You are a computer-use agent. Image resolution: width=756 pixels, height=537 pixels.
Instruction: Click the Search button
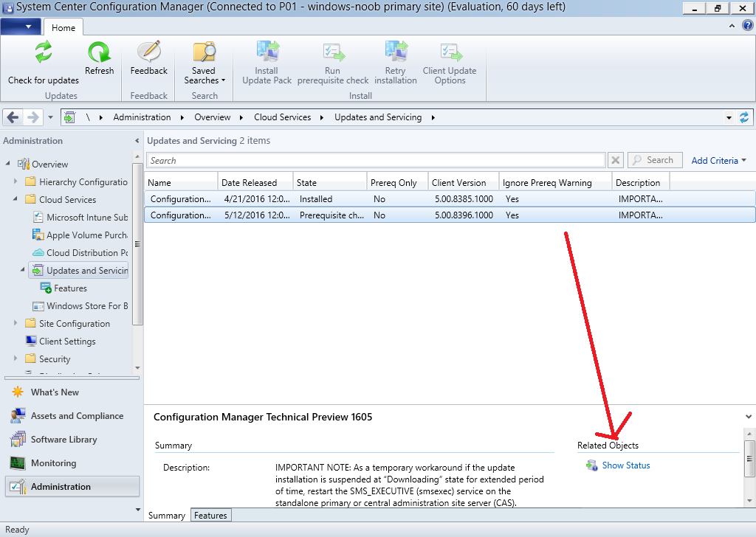click(x=656, y=160)
